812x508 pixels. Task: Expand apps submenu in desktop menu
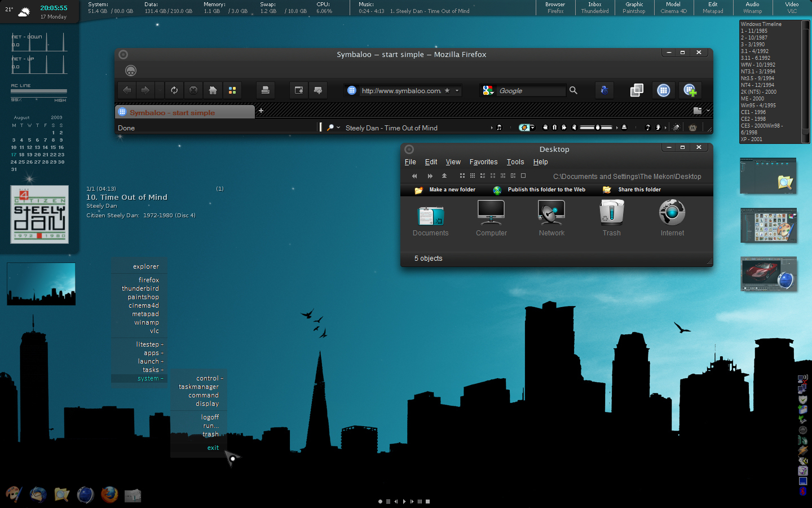(x=153, y=353)
